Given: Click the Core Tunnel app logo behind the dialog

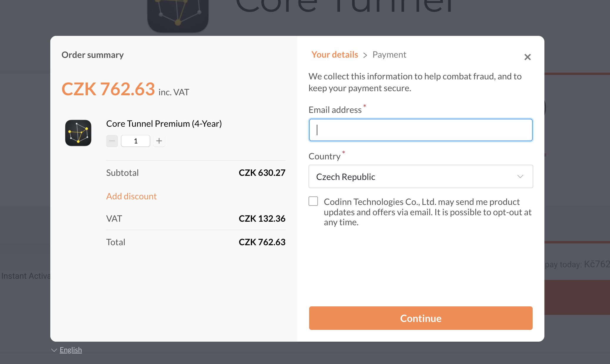Looking at the screenshot, I should [178, 15].
